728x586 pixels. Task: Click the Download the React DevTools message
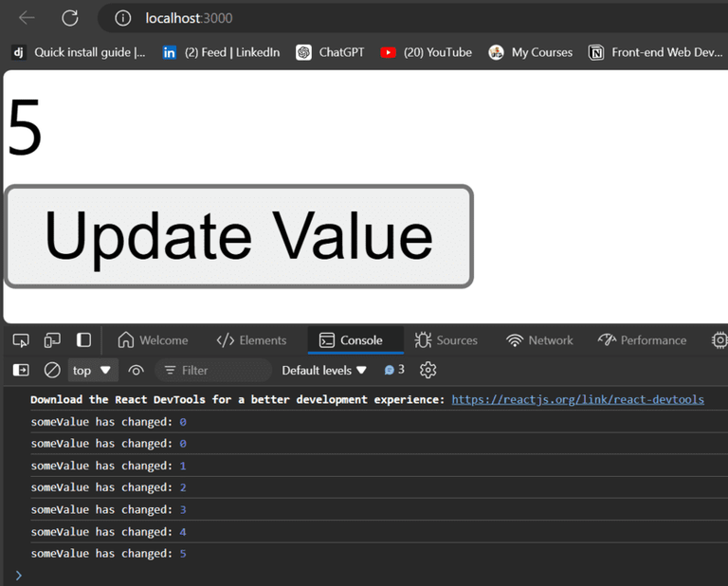(x=237, y=400)
